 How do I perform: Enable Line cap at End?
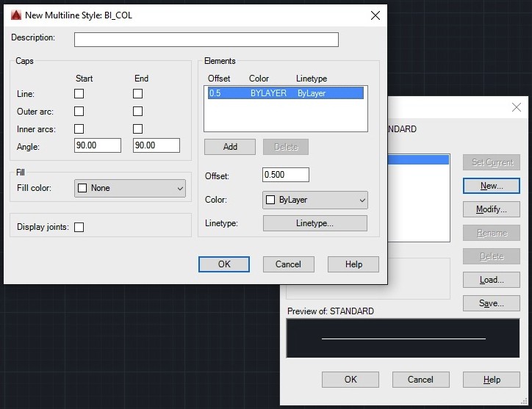pyautogui.click(x=137, y=93)
